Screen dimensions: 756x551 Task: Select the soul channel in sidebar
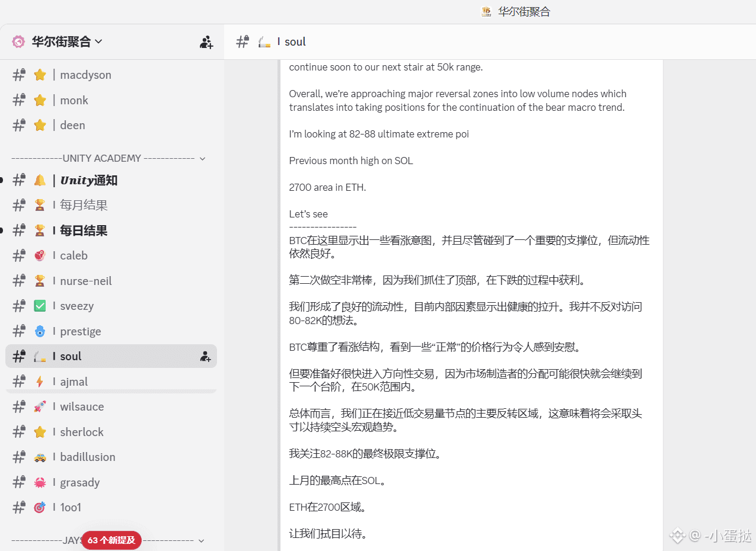[x=111, y=356]
